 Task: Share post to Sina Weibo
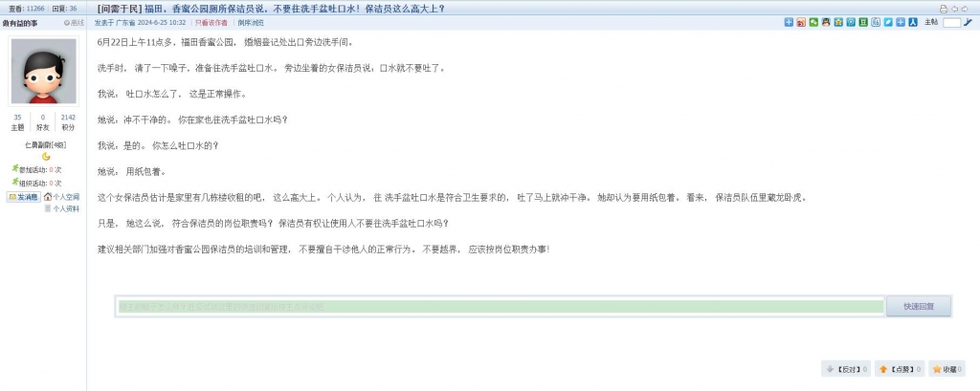[x=801, y=22]
